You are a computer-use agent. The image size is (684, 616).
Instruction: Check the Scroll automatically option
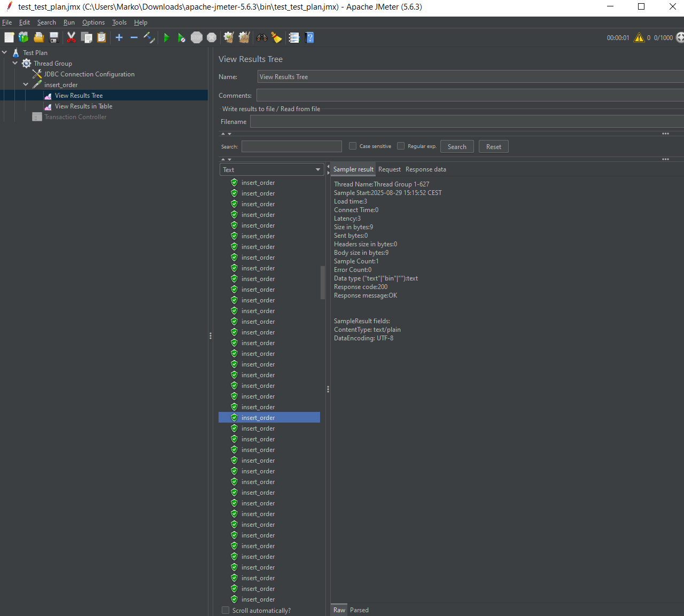(226, 610)
